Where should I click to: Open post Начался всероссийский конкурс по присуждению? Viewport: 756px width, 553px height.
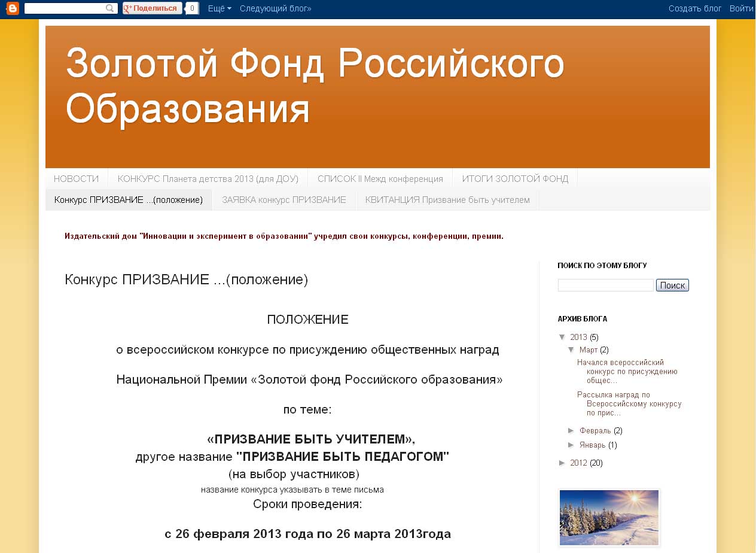click(x=627, y=371)
